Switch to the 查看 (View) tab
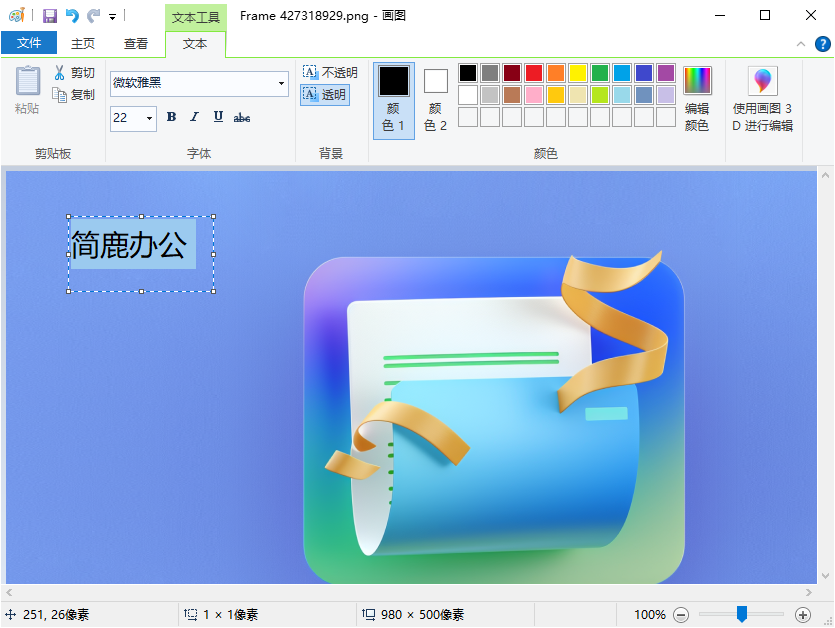The image size is (835, 628). (x=136, y=43)
